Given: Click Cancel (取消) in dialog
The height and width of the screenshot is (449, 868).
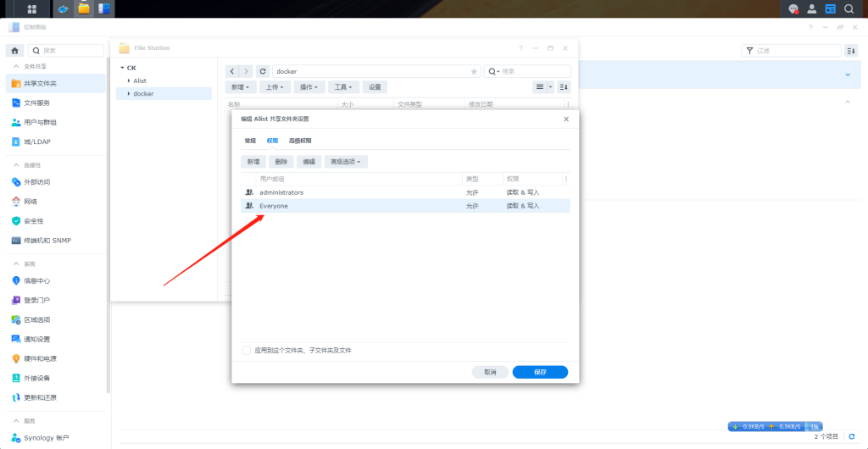Looking at the screenshot, I should tap(490, 372).
